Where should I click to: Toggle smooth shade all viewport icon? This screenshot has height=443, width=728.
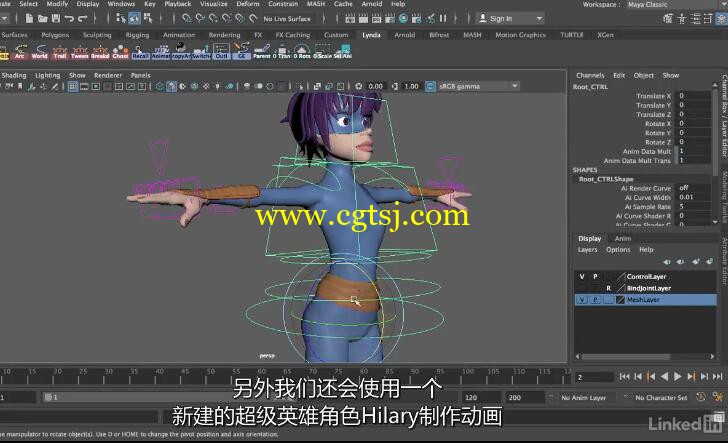(172, 86)
